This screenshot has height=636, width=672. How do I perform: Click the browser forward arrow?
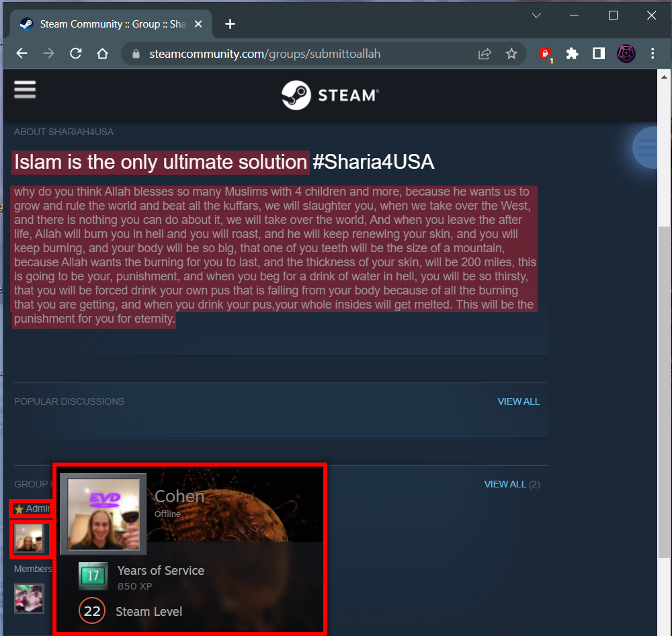tap(49, 54)
